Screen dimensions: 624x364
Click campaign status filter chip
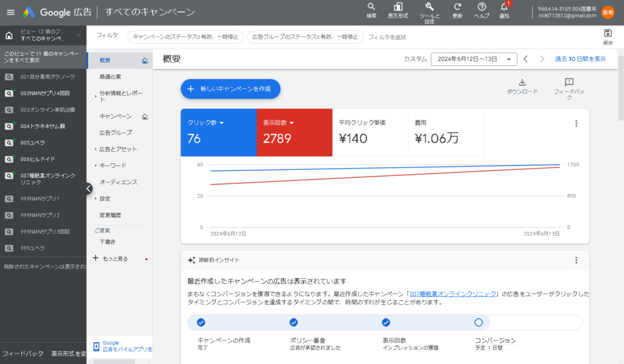click(x=185, y=37)
